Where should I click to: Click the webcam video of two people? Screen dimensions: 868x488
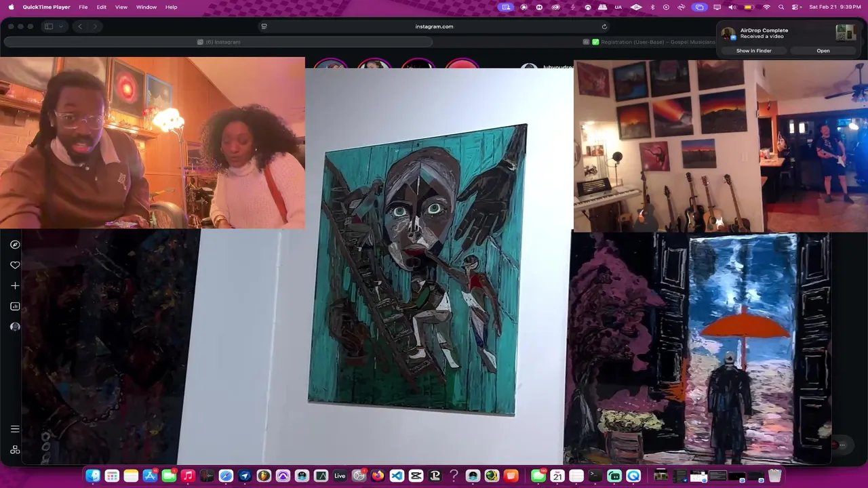pos(153,143)
